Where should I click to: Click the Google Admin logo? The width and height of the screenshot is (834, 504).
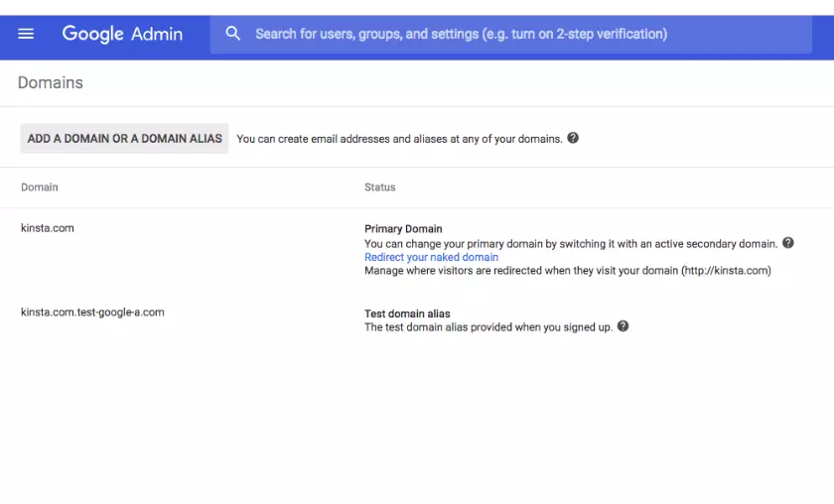tap(122, 34)
